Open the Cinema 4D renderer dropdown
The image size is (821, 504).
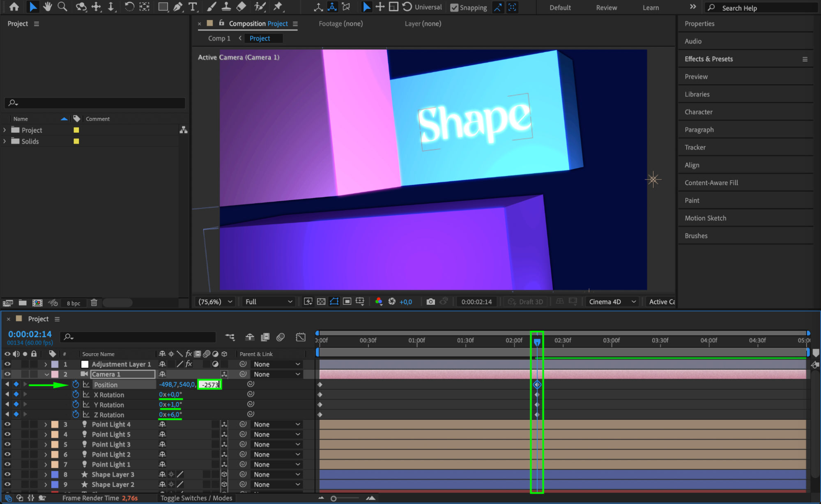(612, 301)
